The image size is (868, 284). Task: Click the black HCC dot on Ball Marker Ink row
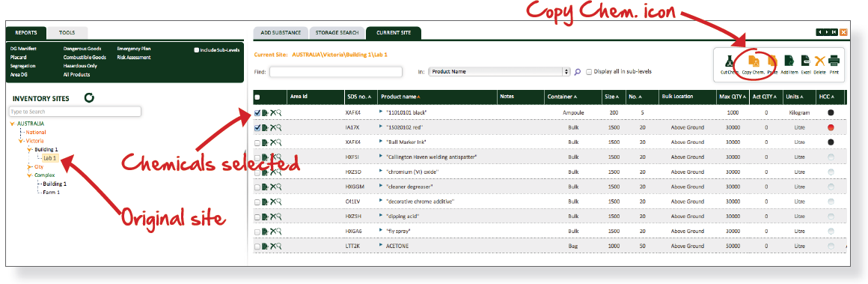click(x=831, y=142)
